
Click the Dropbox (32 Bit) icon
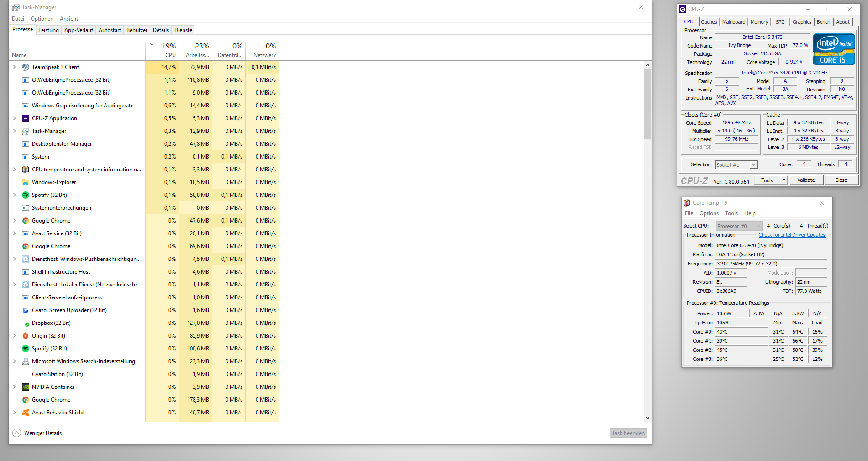tap(26, 323)
